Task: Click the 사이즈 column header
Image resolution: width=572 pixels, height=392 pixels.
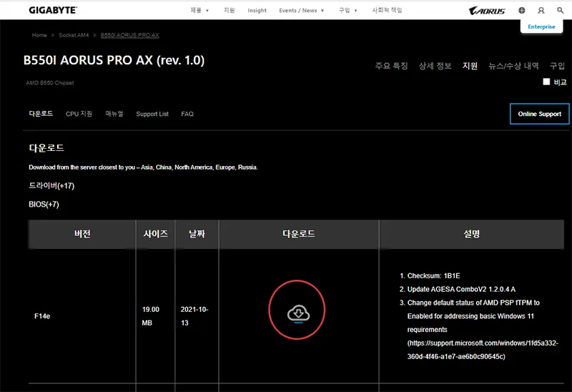Action: point(155,234)
